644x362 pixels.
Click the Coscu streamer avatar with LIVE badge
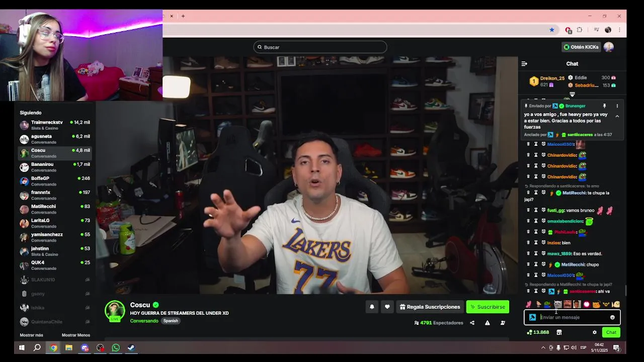pos(115,311)
